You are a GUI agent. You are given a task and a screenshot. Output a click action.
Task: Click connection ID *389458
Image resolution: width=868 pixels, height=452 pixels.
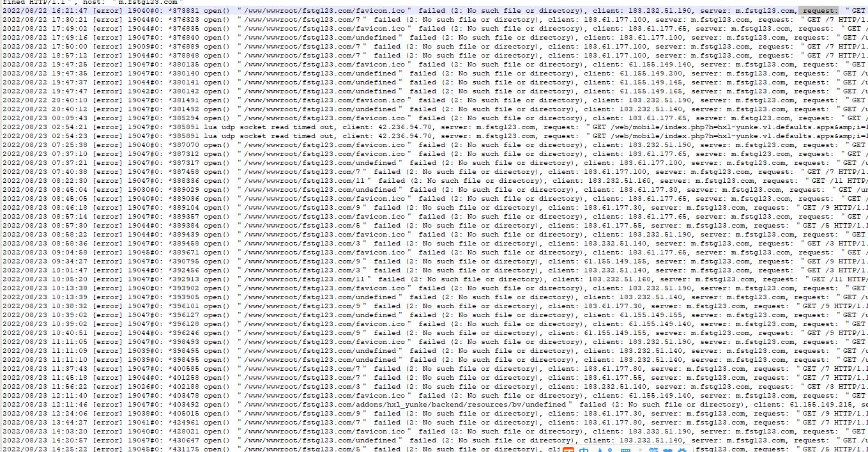(x=183, y=244)
